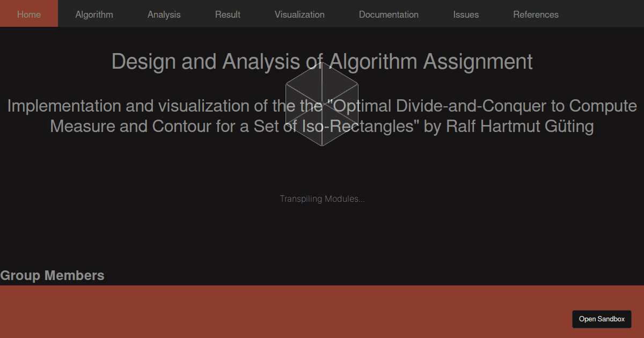Screen dimensions: 644x338
Task: Select the Algorithm tab
Action: (94, 14)
